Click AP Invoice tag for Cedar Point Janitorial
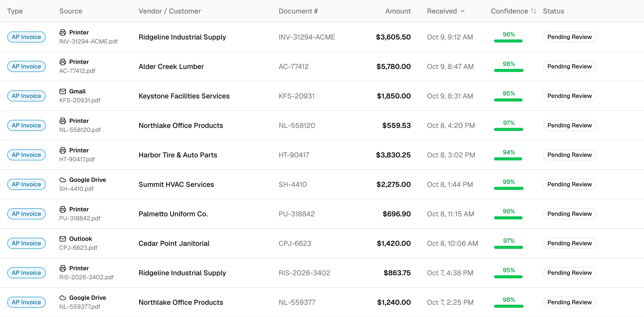Viewport: 644px width, 317px height. point(26,243)
